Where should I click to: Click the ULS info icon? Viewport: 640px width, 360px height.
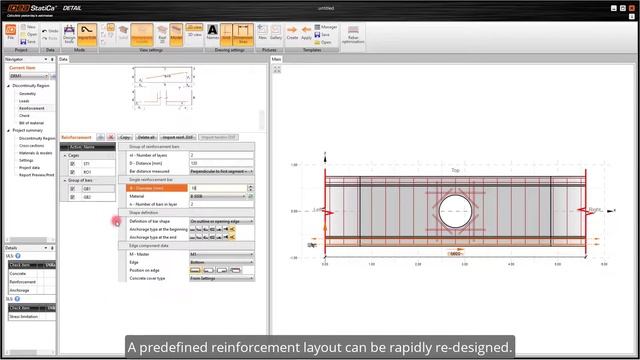pos(18,256)
